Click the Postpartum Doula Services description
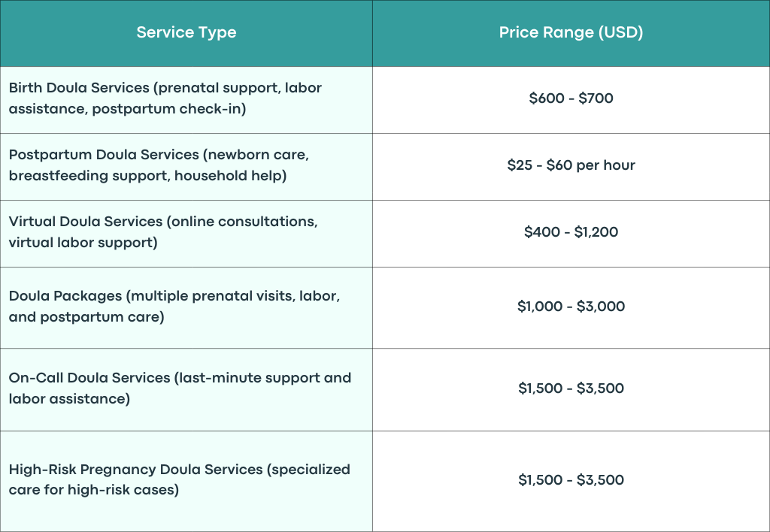 click(x=159, y=165)
